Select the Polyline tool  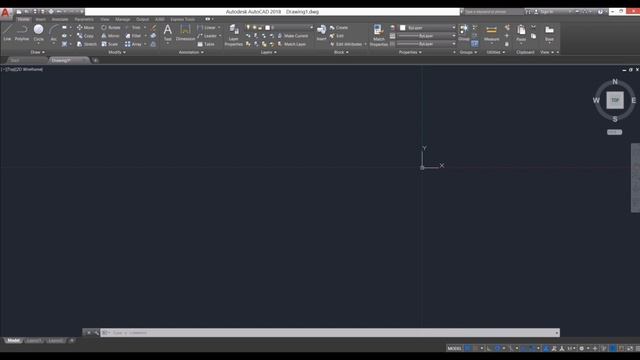point(22,32)
